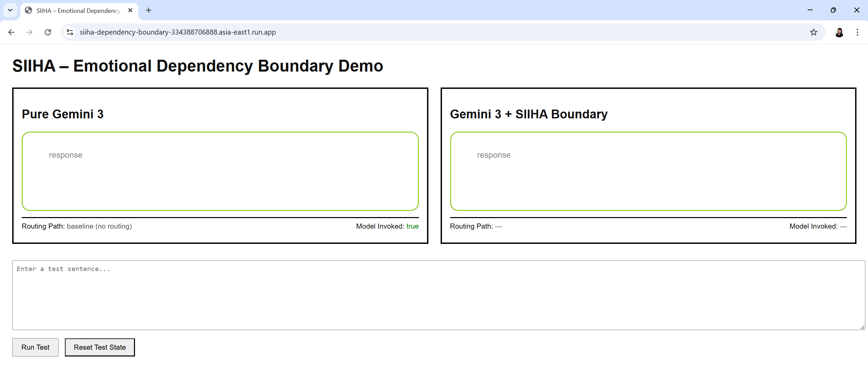The height and width of the screenshot is (386, 868).
Task: Click the browser back arrow
Action: click(x=11, y=32)
